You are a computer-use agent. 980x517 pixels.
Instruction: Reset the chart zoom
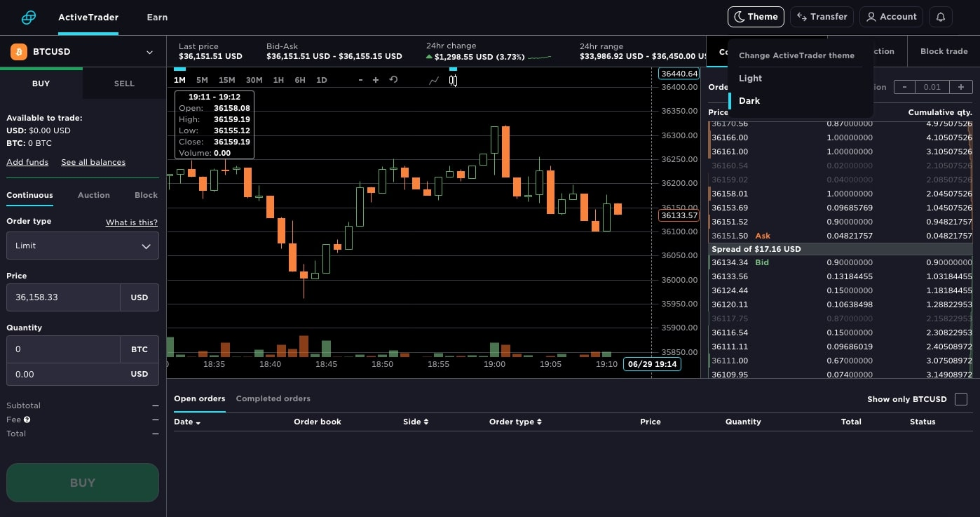tap(393, 80)
